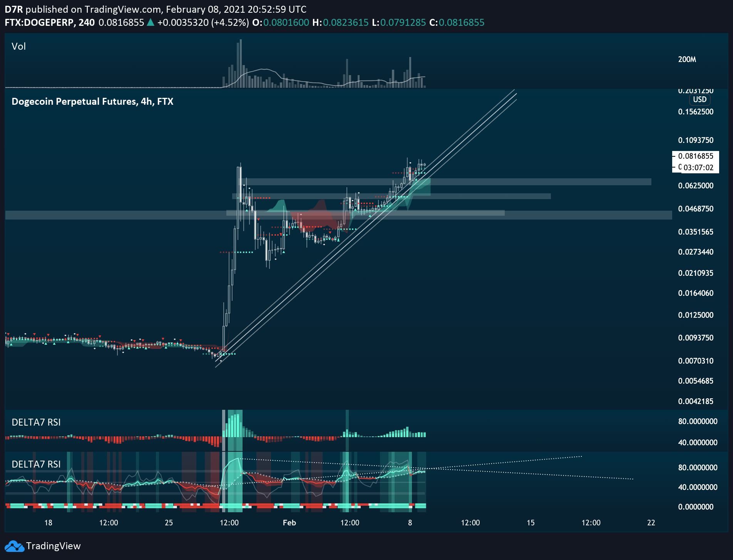Click the green up-triangle beside the header price

[151, 23]
